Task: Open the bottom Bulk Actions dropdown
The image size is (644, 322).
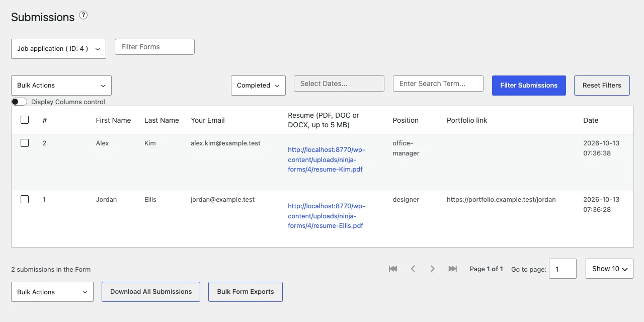Action: coord(52,292)
